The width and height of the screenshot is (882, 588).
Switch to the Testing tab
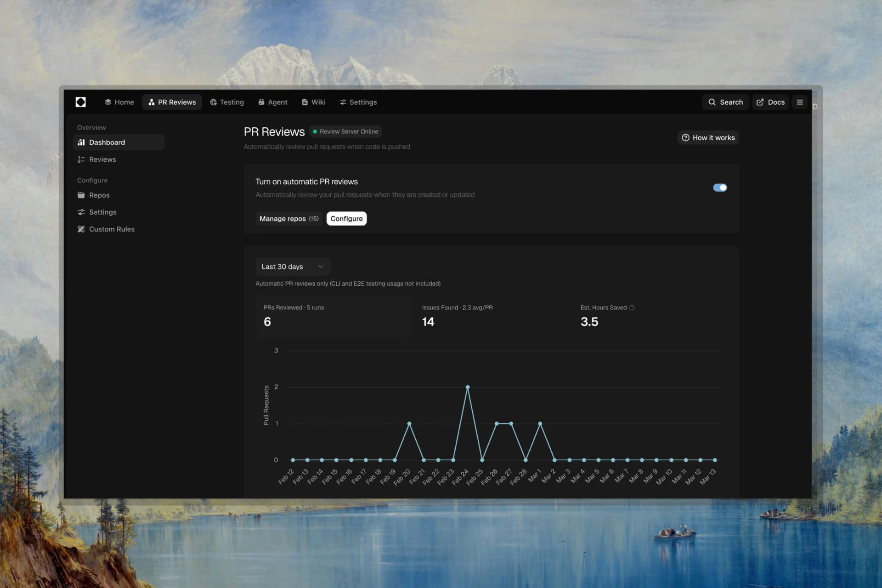pyautogui.click(x=227, y=102)
